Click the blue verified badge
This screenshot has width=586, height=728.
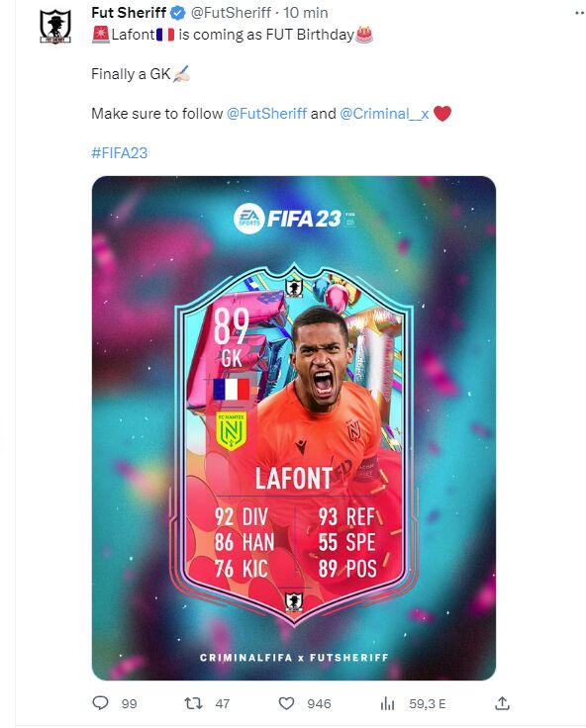(x=178, y=13)
